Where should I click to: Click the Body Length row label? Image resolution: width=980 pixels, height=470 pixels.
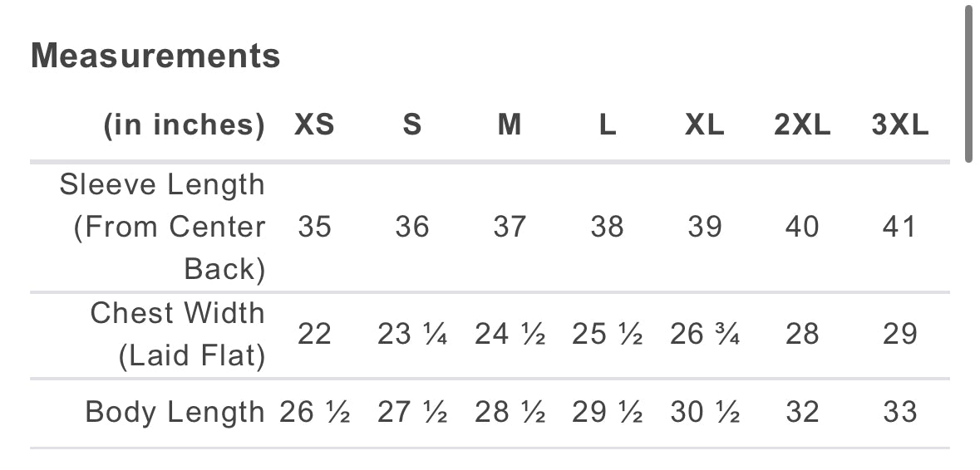[175, 412]
